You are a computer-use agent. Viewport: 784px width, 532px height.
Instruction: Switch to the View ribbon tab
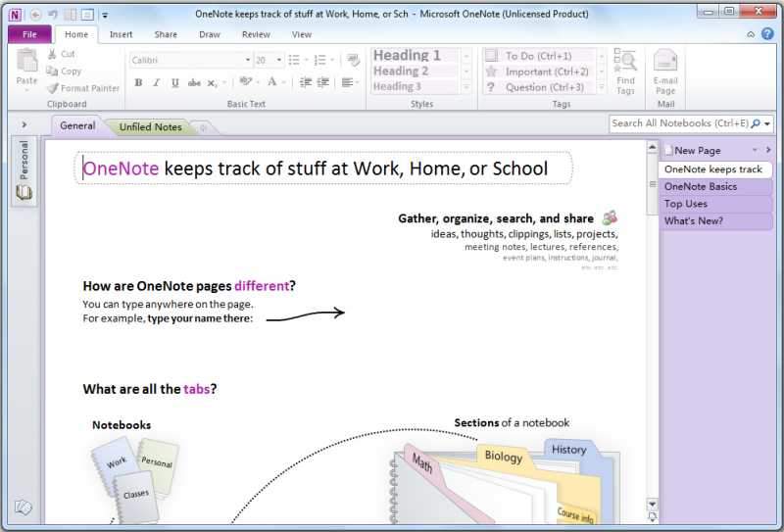coord(302,34)
